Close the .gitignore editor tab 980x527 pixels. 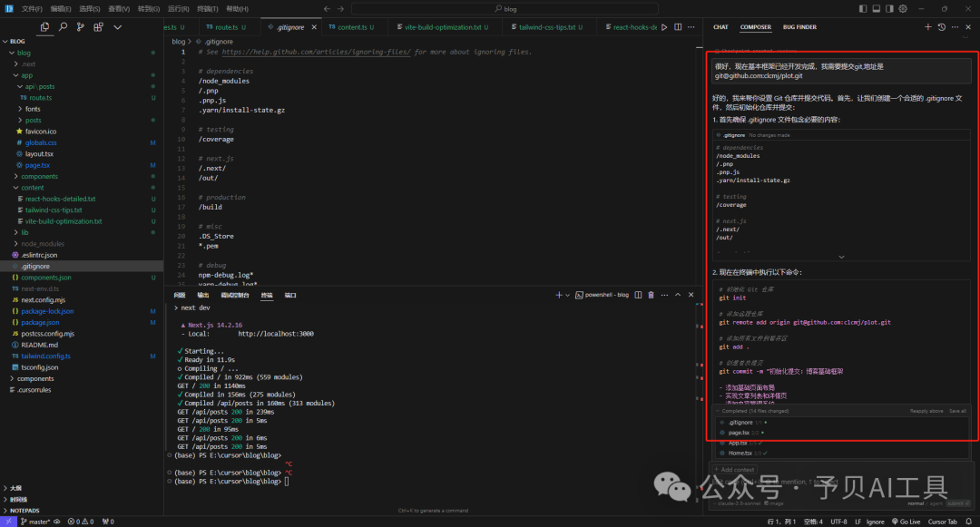click(314, 27)
